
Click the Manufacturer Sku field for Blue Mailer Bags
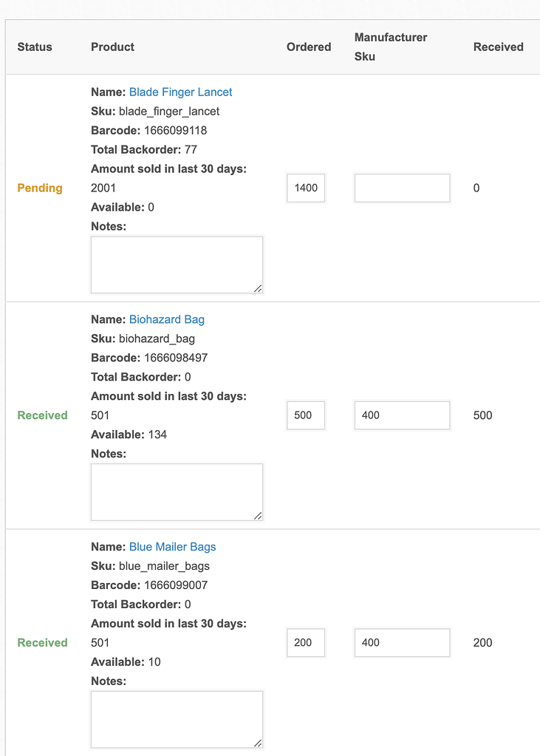402,642
